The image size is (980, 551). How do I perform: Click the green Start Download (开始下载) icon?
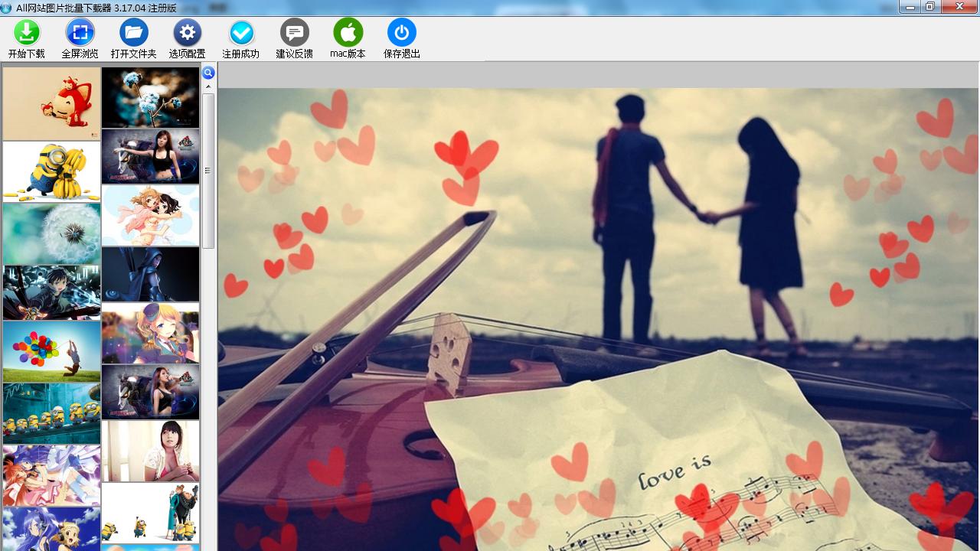27,34
